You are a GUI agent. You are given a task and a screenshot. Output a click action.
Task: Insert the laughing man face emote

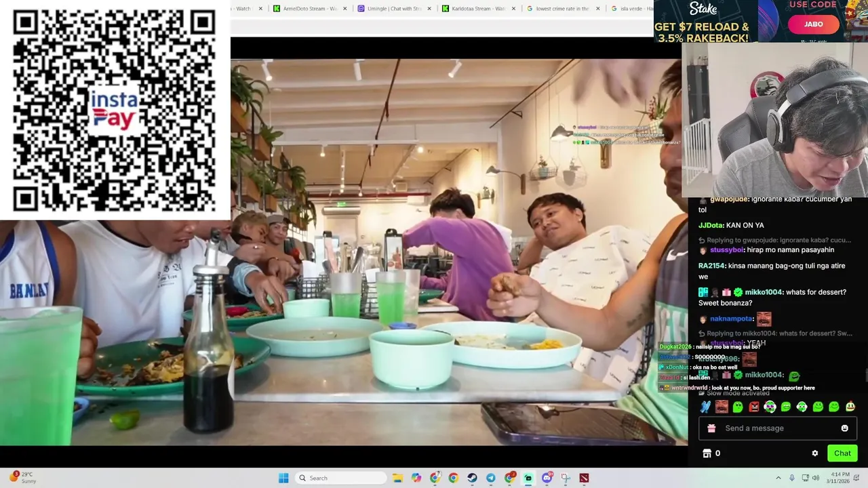(x=722, y=407)
